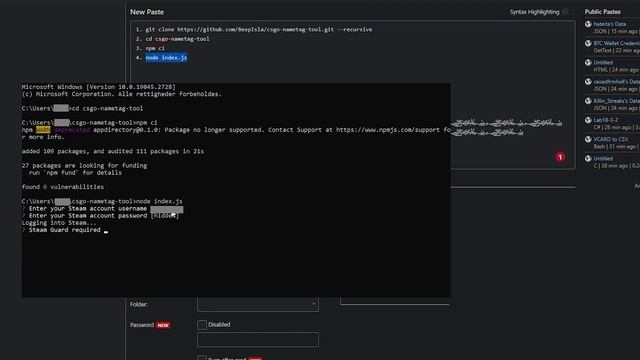
Task: Open hatwita's Data public paste
Action: (x=609, y=24)
